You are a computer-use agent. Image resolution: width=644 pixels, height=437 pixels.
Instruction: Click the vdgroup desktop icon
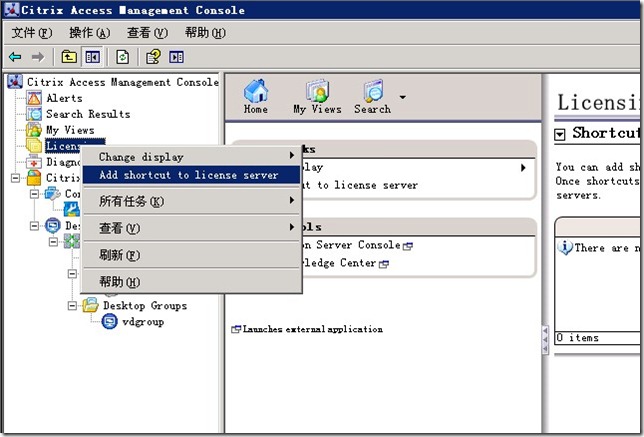[x=110, y=322]
